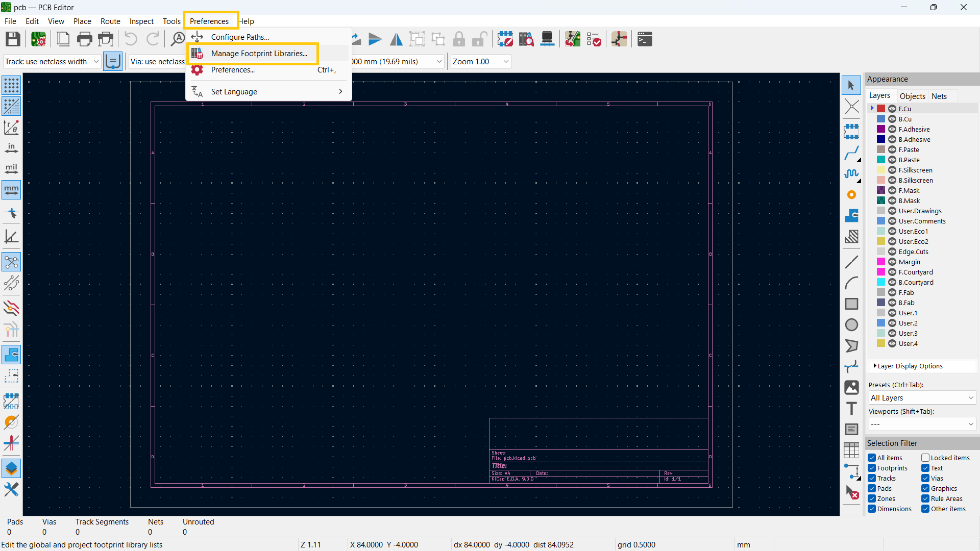Toggle visibility of Edge.Cuts layer
This screenshot has height=551, width=980.
[892, 252]
